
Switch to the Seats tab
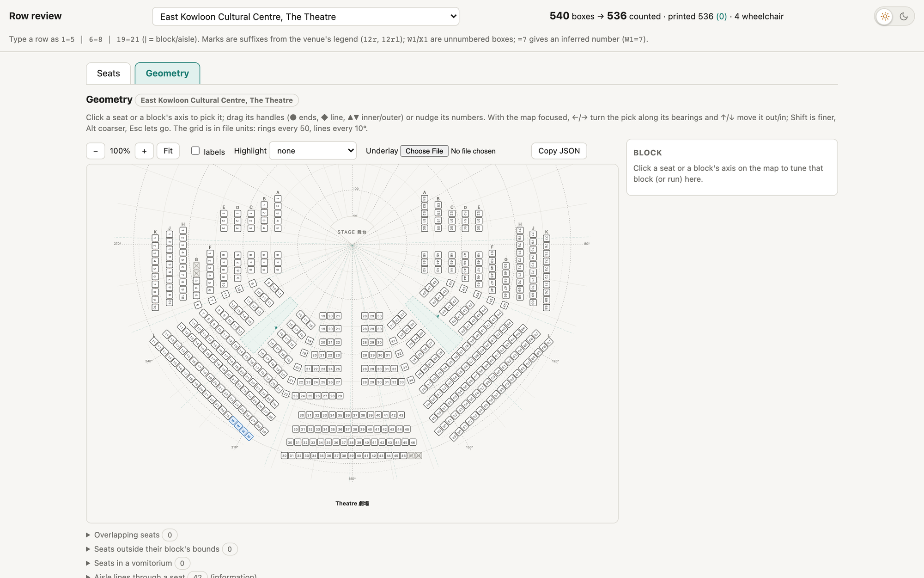point(109,74)
